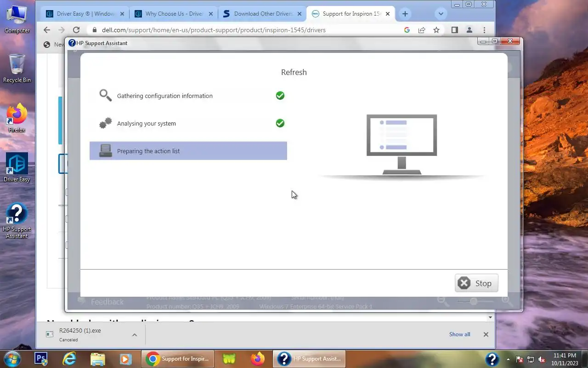Click the Google icon in the address bar
Image resolution: width=588 pixels, height=368 pixels.
pos(407,30)
